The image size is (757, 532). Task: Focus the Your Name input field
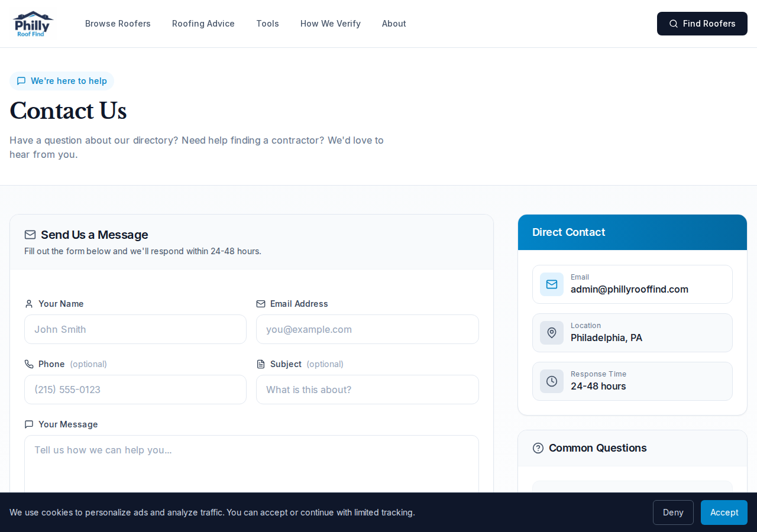point(135,329)
